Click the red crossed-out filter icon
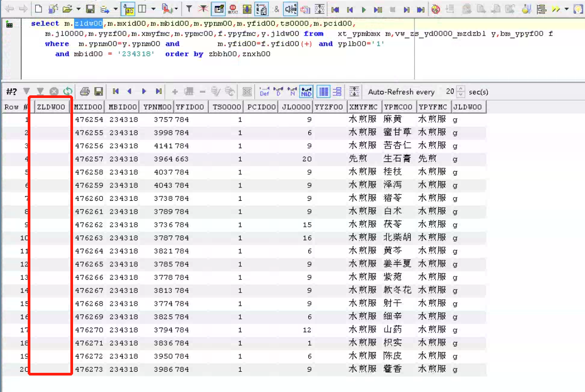 [x=203, y=9]
